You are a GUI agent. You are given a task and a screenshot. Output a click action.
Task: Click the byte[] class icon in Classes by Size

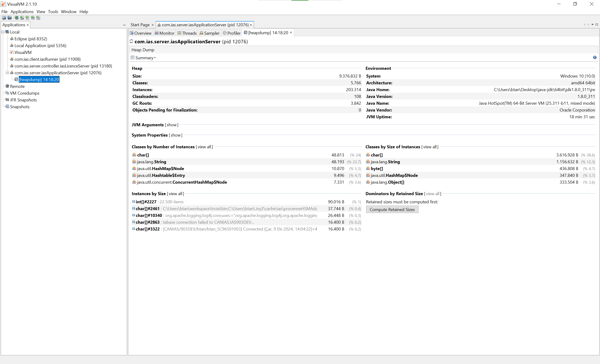(x=368, y=168)
